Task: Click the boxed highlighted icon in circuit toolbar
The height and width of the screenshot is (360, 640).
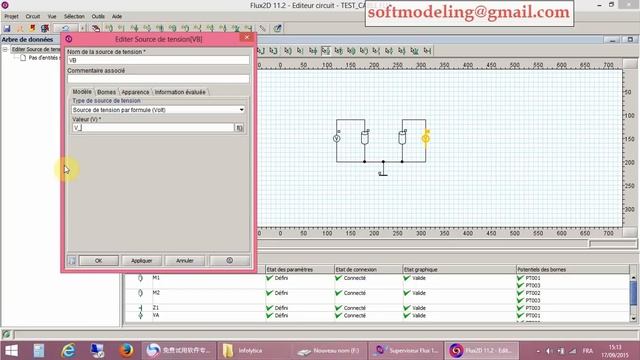Action: [x=325, y=51]
